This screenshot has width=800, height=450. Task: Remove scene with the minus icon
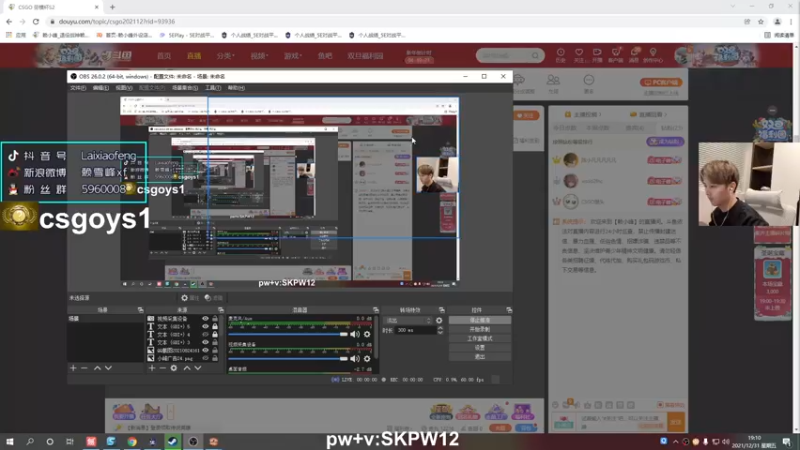point(84,368)
